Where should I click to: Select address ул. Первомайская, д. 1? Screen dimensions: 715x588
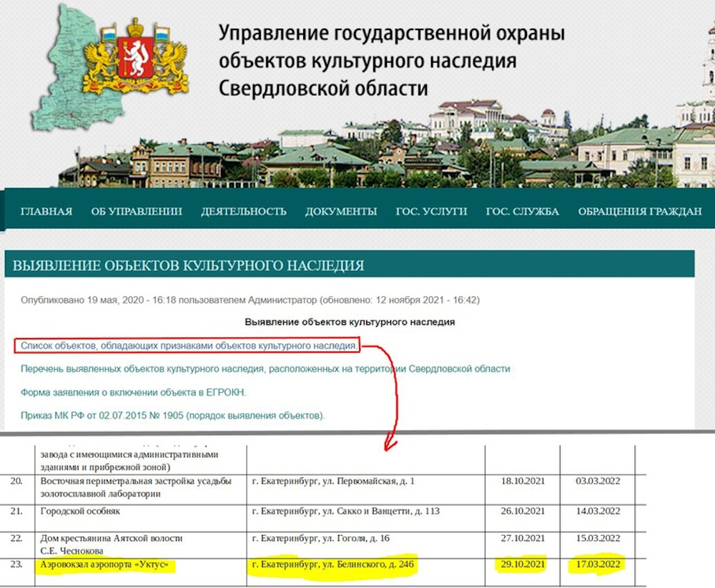point(333,481)
